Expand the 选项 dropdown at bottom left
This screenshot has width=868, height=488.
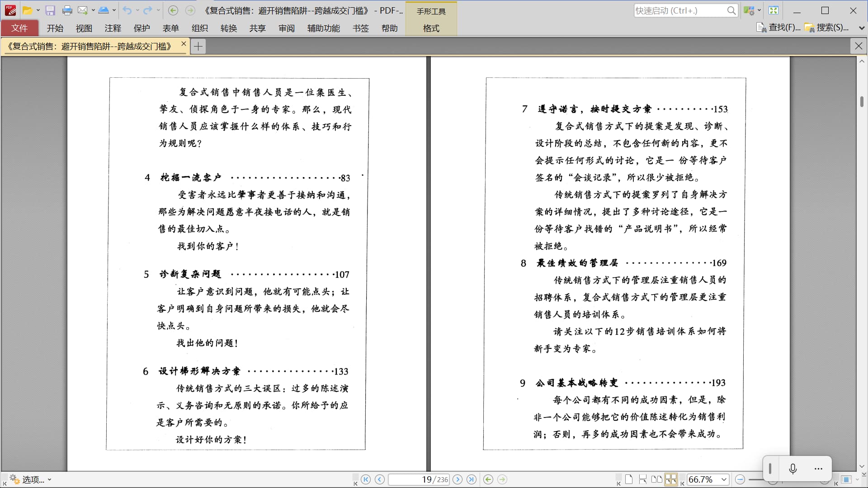pos(49,480)
